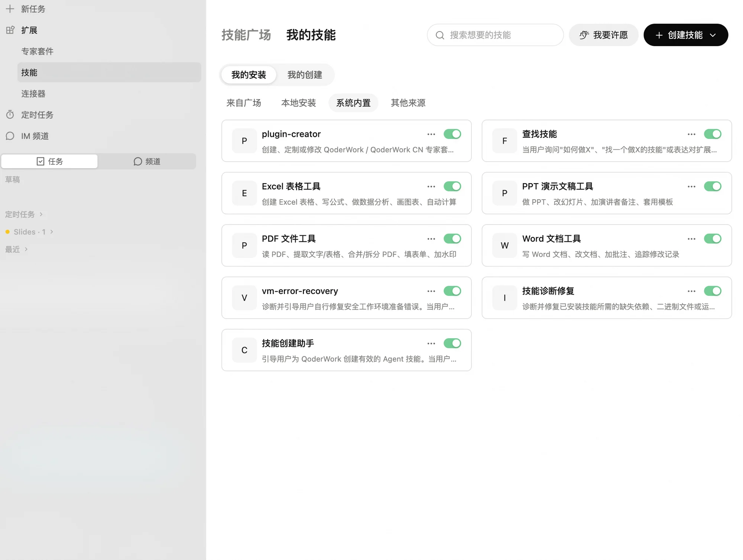Viewport: 743px width, 560px height.
Task: Switch sidebar to 频道 tab
Action: [147, 162]
